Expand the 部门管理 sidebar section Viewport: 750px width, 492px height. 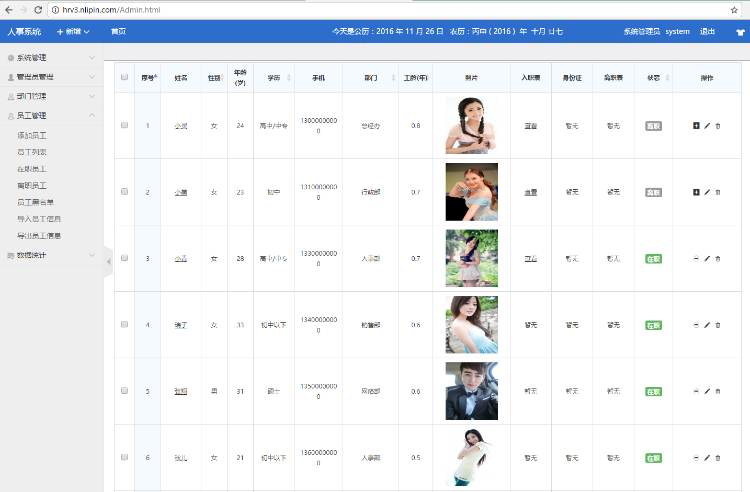point(52,96)
